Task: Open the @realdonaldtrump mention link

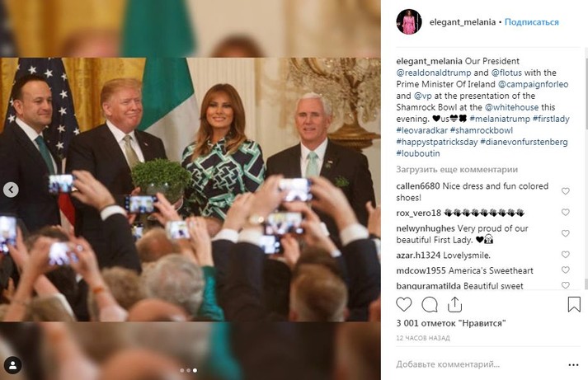Action: pos(434,73)
